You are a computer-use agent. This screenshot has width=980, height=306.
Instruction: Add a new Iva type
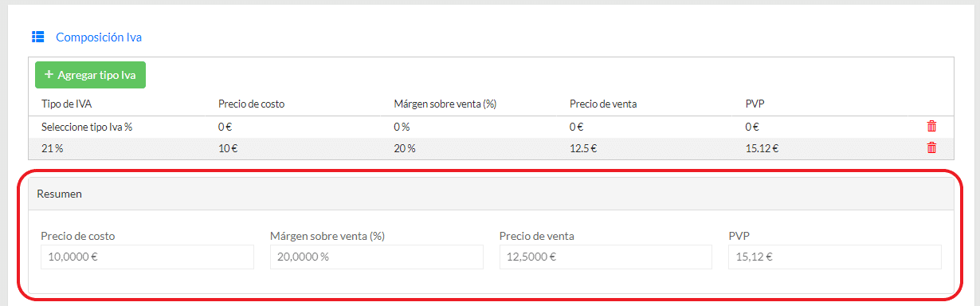pyautogui.click(x=90, y=75)
